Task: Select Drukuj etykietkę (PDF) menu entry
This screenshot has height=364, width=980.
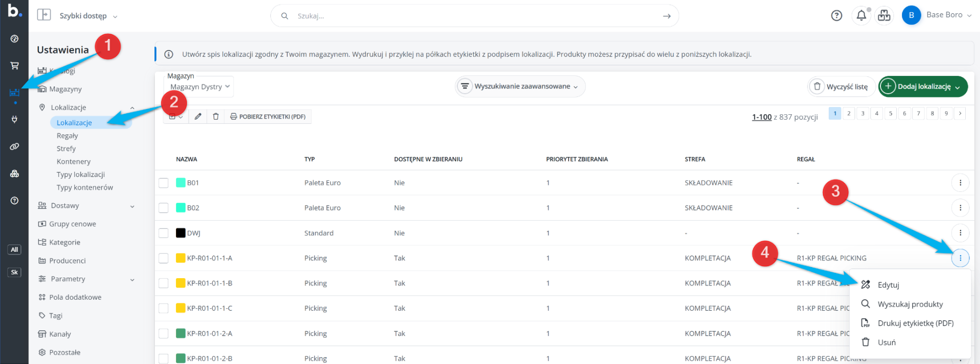Action: (915, 323)
